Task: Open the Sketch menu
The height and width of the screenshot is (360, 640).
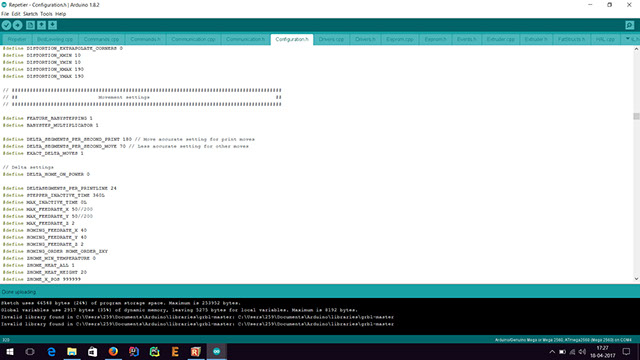Action: pyautogui.click(x=30, y=14)
